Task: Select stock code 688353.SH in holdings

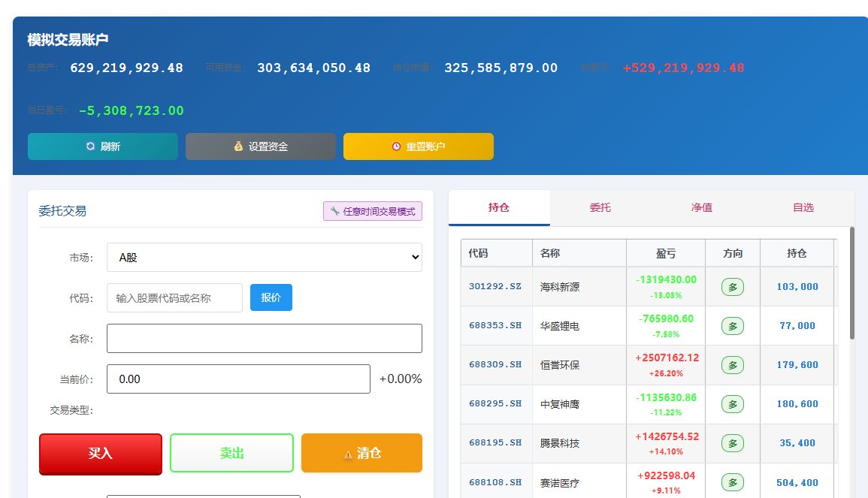Action: pyautogui.click(x=495, y=326)
